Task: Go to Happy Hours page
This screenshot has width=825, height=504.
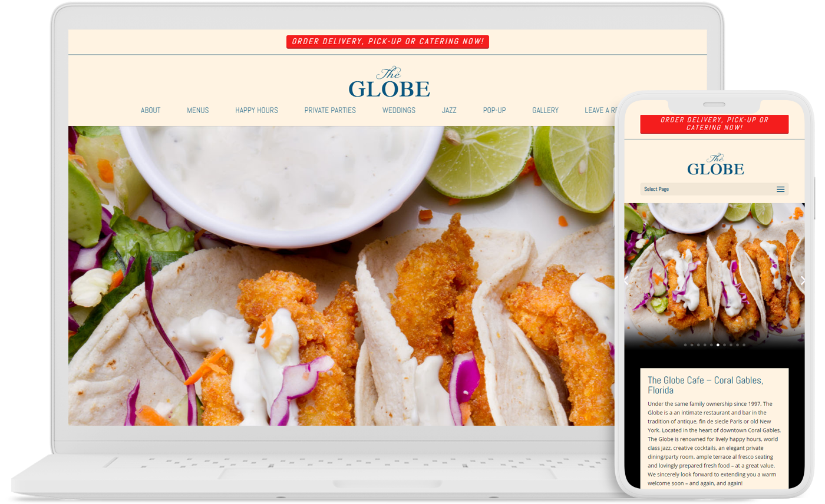Action: tap(256, 110)
